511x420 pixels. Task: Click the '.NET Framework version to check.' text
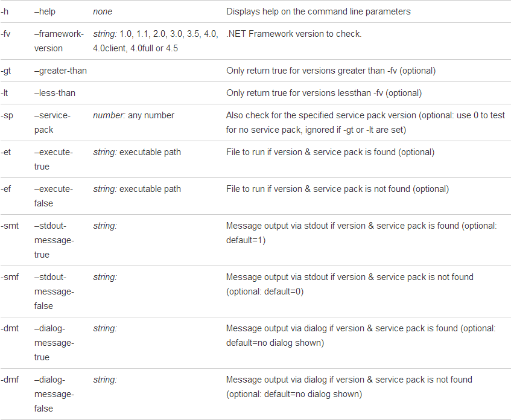coord(294,34)
